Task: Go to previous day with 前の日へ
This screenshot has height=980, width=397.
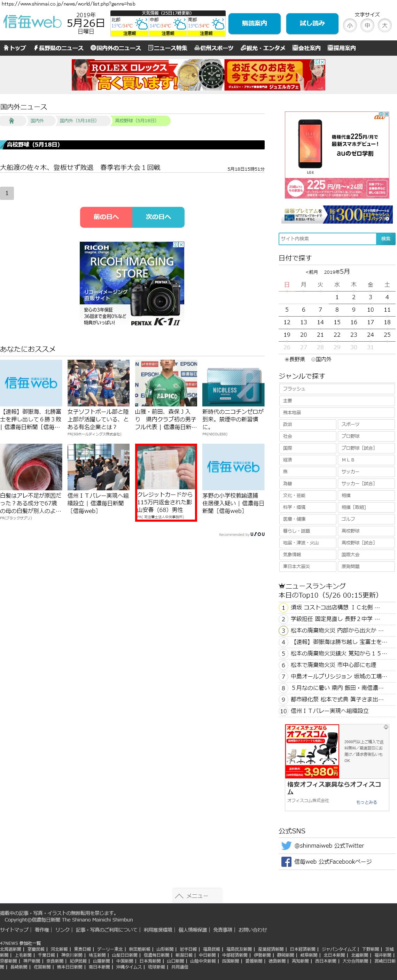Action: coord(106,217)
